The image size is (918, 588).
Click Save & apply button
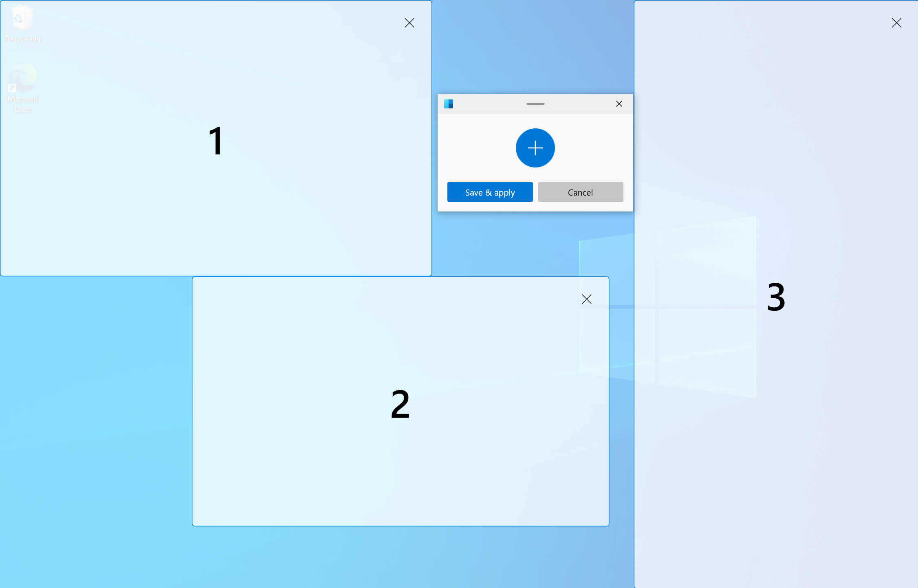pyautogui.click(x=490, y=192)
